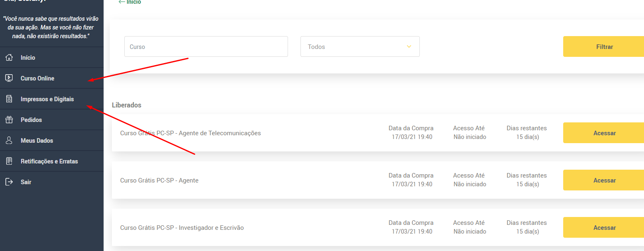Open Retificações e Erratas menu entry

click(x=52, y=161)
